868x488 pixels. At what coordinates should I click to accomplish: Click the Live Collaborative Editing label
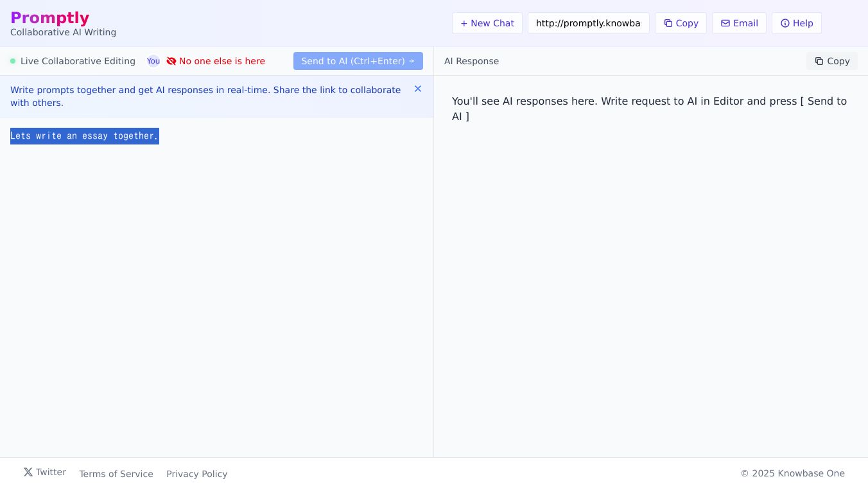[x=78, y=61]
